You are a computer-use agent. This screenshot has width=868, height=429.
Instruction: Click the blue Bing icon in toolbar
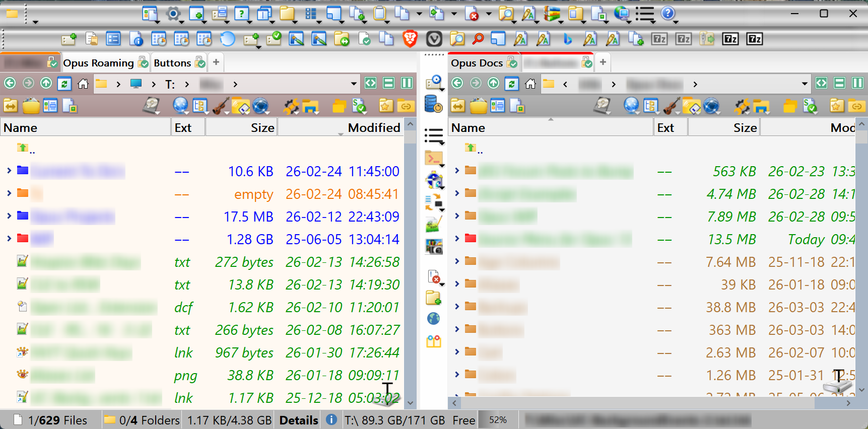(x=567, y=39)
